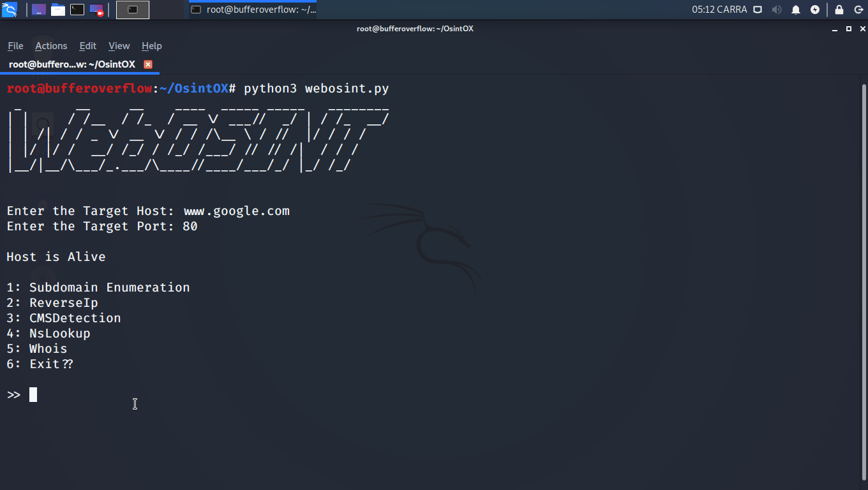The width and height of the screenshot is (868, 490).
Task: Click the 'Enter the Target Port: 80' line
Action: tap(102, 226)
